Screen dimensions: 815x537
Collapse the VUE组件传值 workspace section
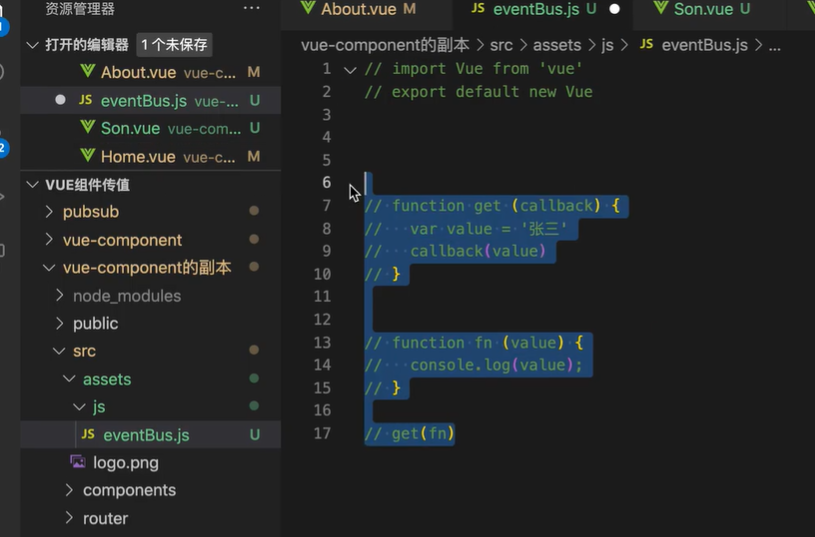pyautogui.click(x=33, y=185)
